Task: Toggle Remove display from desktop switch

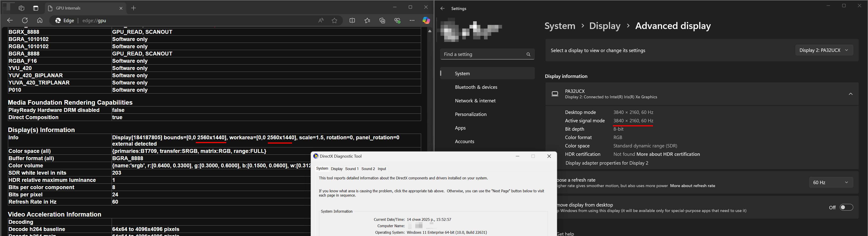Action: [846, 207]
